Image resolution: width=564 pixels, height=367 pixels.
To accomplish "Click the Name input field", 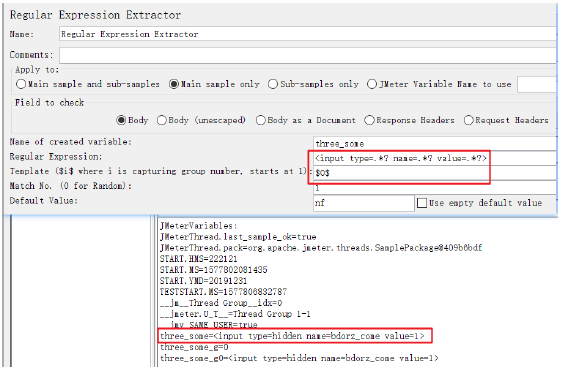I will coord(308,34).
